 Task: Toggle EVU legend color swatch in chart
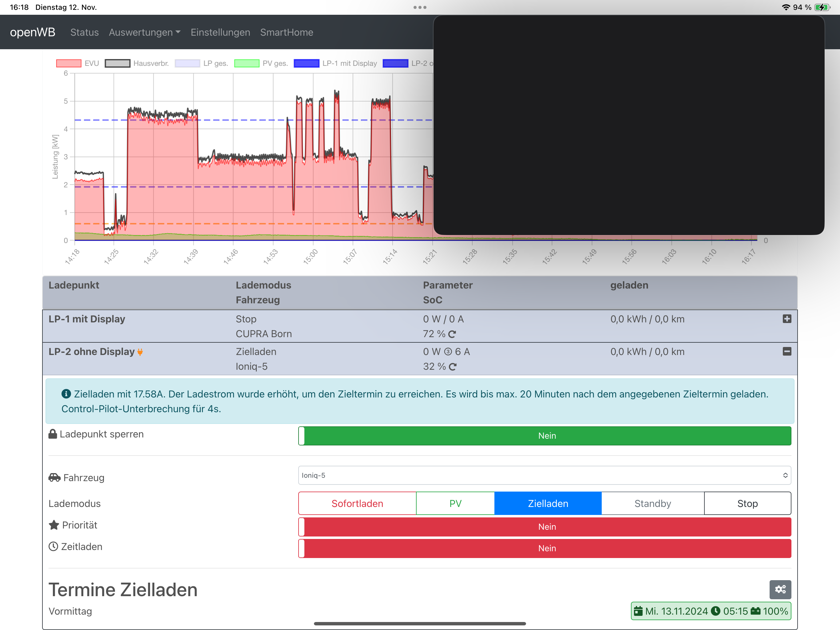click(69, 63)
